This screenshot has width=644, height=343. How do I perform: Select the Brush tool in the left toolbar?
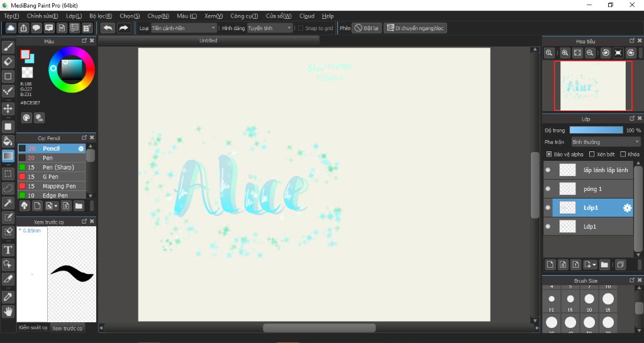(x=8, y=47)
